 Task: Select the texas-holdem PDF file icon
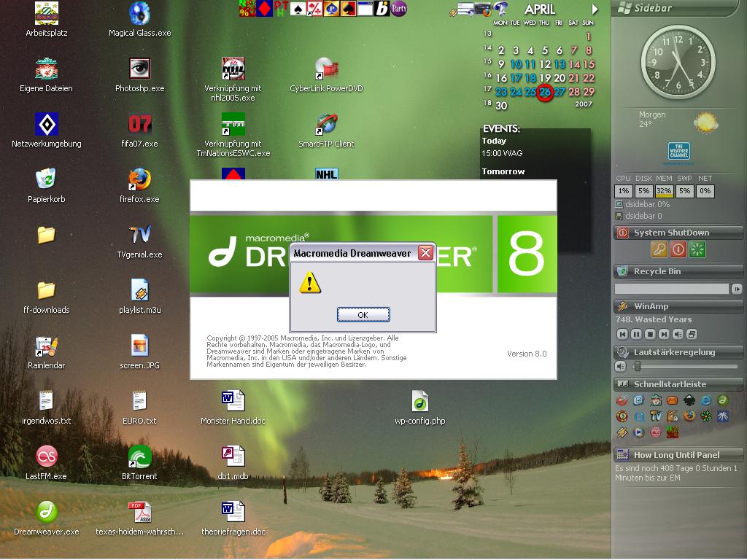click(x=139, y=512)
